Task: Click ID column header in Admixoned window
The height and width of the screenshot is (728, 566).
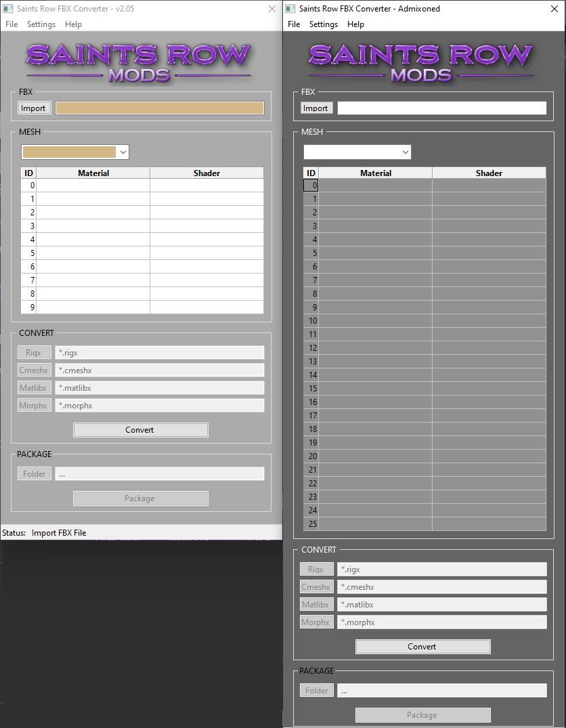Action: 311,173
